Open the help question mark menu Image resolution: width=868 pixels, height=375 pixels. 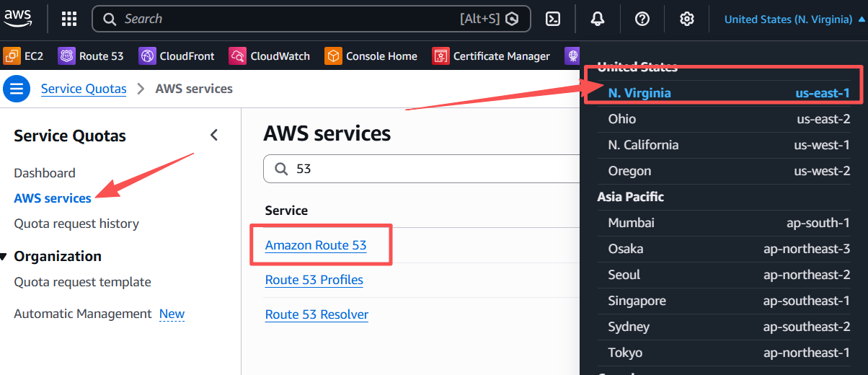(x=642, y=19)
